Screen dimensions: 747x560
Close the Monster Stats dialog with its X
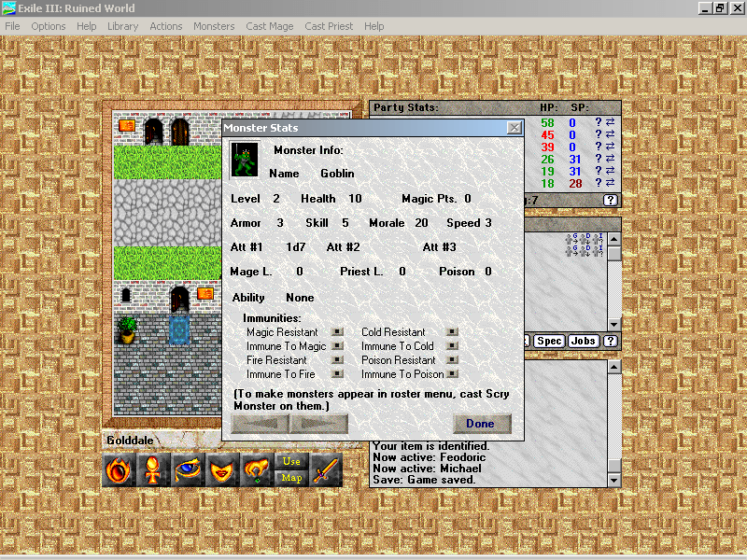[x=514, y=128]
